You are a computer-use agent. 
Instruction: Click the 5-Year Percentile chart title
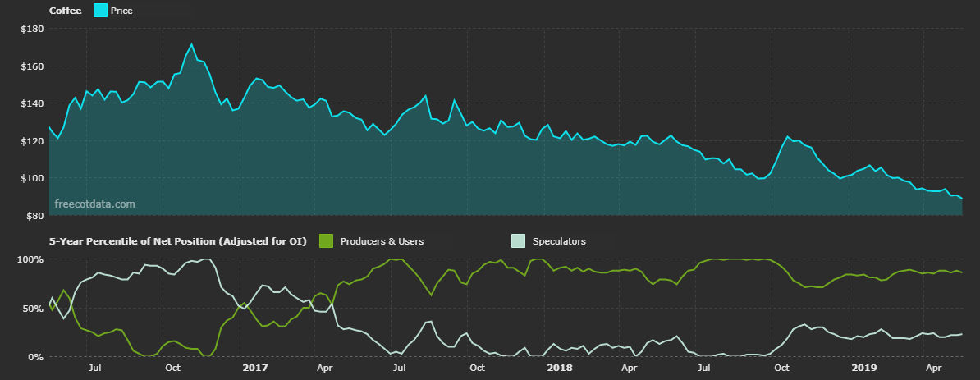coord(177,241)
